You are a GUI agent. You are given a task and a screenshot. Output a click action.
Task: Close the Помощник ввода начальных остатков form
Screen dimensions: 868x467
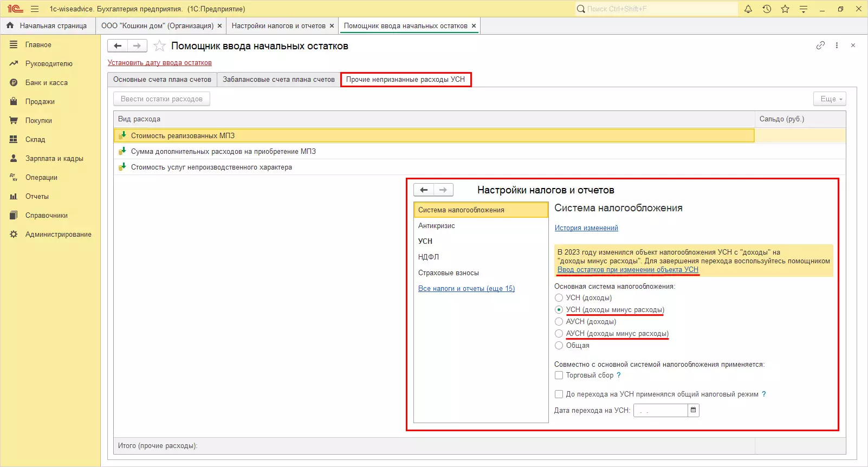tap(853, 46)
